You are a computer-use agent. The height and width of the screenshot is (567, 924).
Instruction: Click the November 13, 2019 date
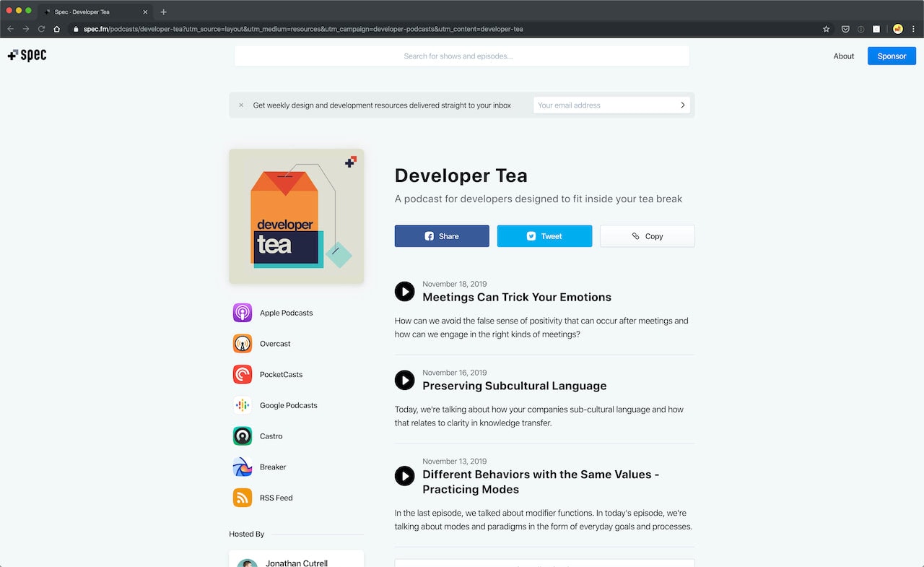455,461
